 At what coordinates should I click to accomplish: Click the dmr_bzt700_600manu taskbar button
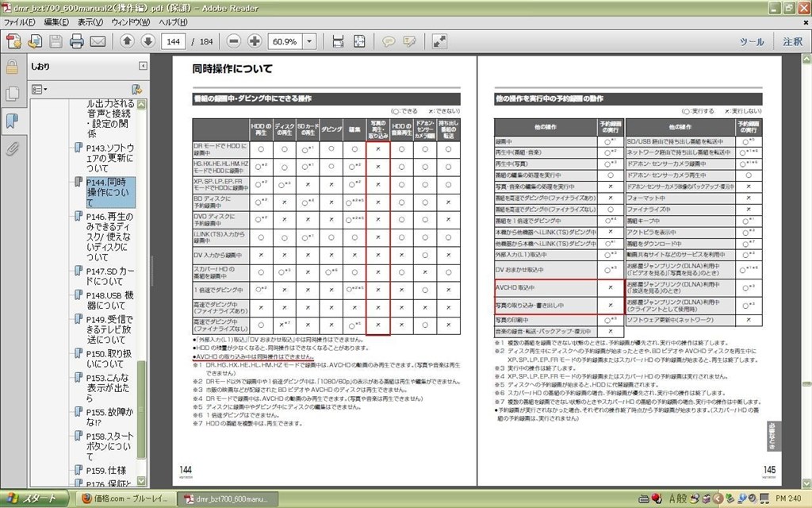228,498
